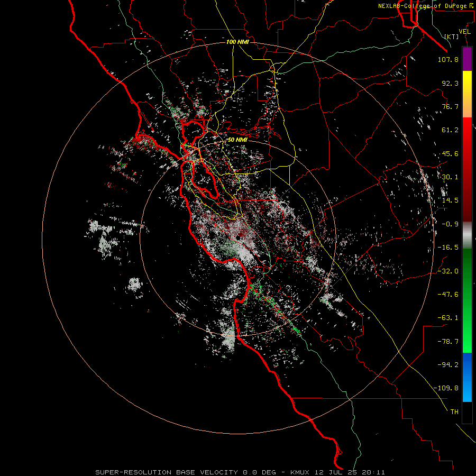
Task: Click the TH threshold label
Action: pos(454,412)
